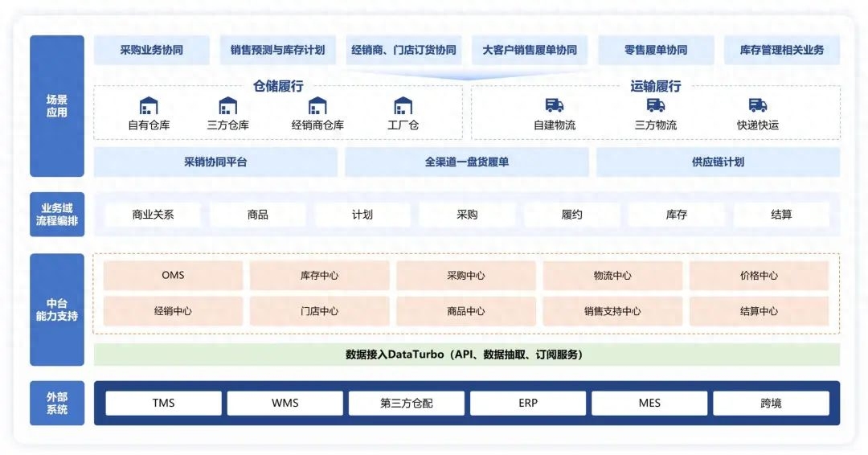868x455 pixels.
Task: Click the 自有仓库 text label
Action: pos(149,125)
